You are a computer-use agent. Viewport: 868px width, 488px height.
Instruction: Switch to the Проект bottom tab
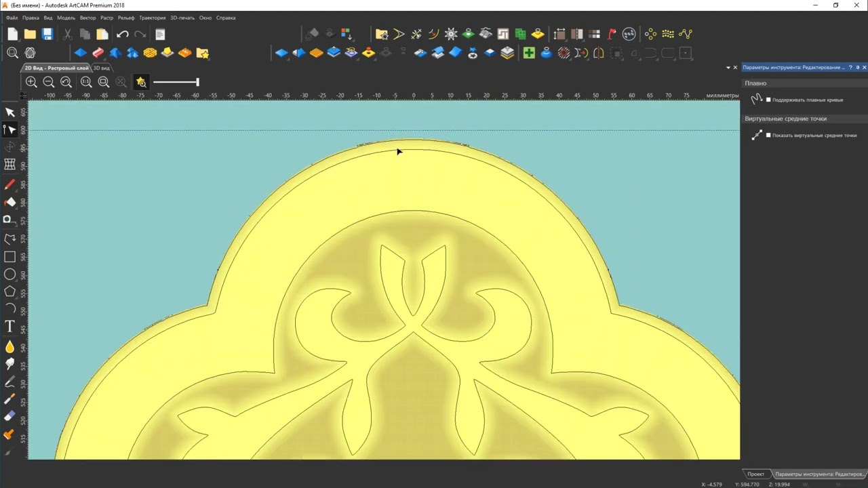[756, 474]
